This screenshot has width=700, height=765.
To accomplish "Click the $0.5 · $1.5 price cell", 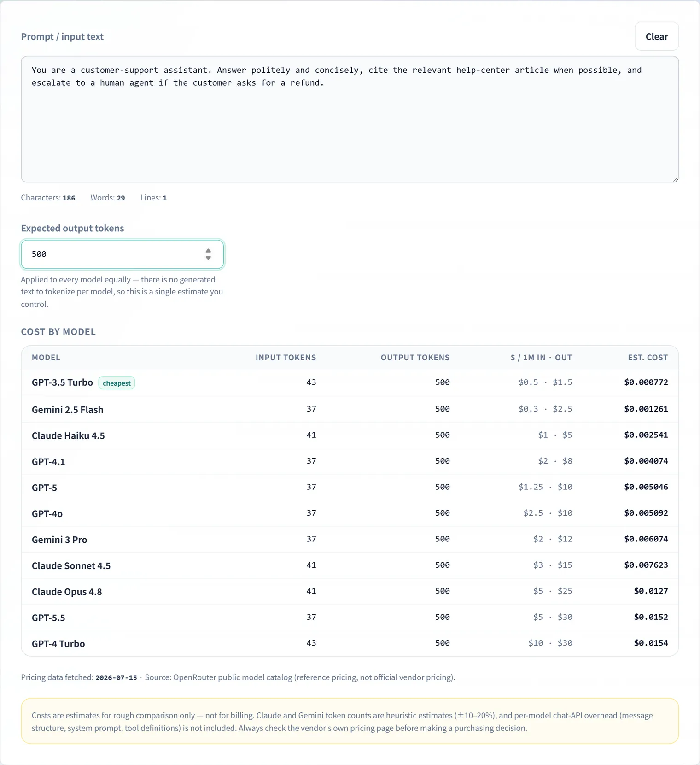I will tap(545, 382).
